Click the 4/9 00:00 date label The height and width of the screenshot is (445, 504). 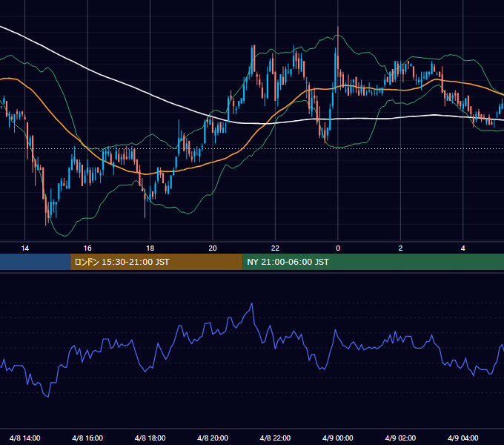[x=338, y=438]
